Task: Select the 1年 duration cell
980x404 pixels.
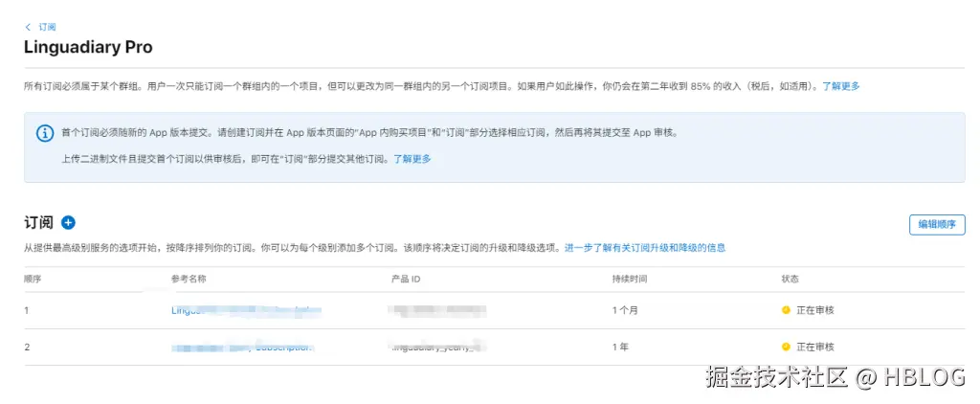Action: tap(620, 347)
